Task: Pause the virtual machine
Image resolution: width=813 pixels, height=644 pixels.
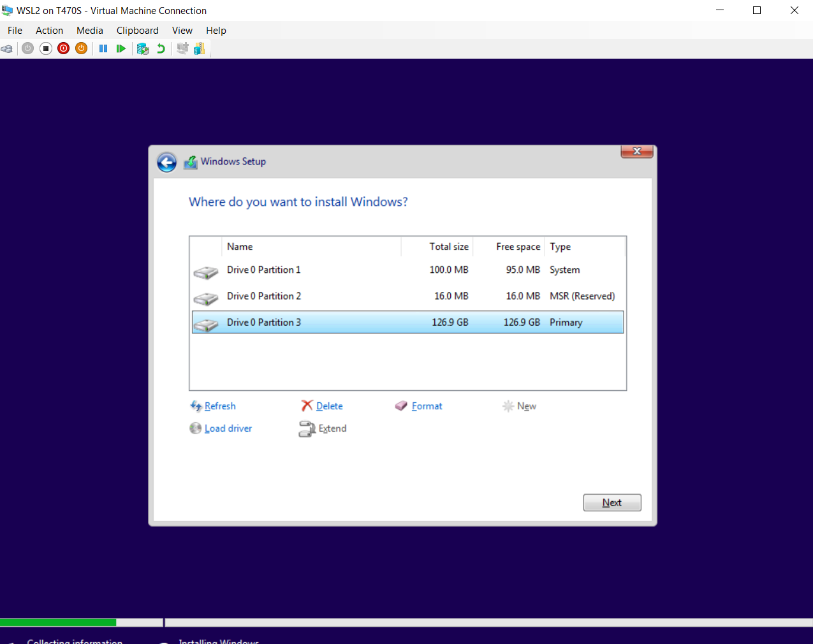Action: click(103, 48)
